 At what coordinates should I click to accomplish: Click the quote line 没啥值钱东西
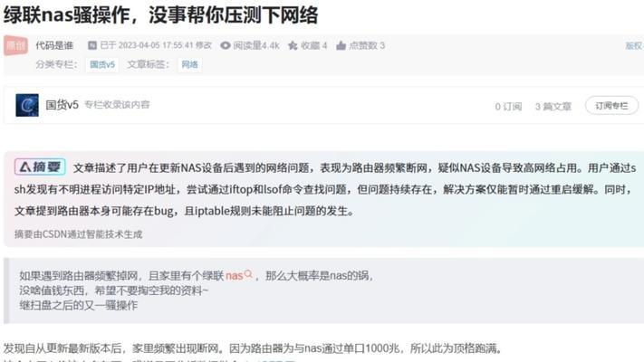coord(114,291)
